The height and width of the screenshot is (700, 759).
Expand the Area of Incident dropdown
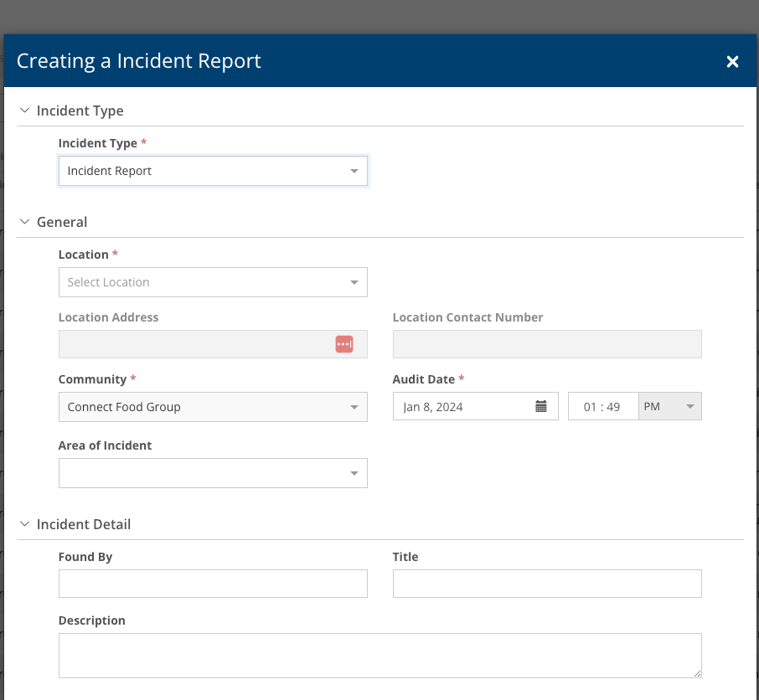pyautogui.click(x=213, y=473)
